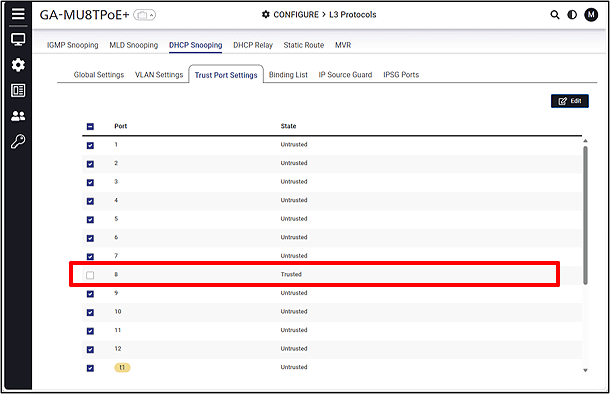Click the Edit button
Viewport: 610px width, 394px height.
click(570, 101)
